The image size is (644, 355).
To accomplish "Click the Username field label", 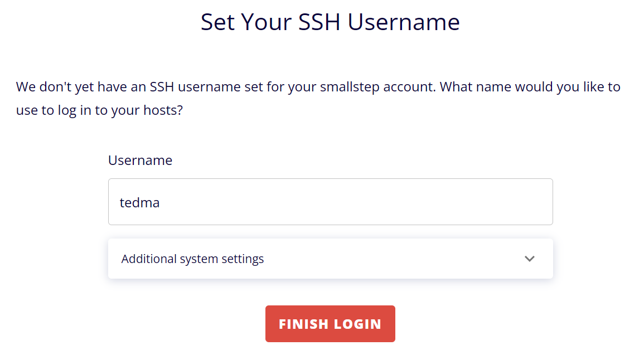I will coord(140,160).
